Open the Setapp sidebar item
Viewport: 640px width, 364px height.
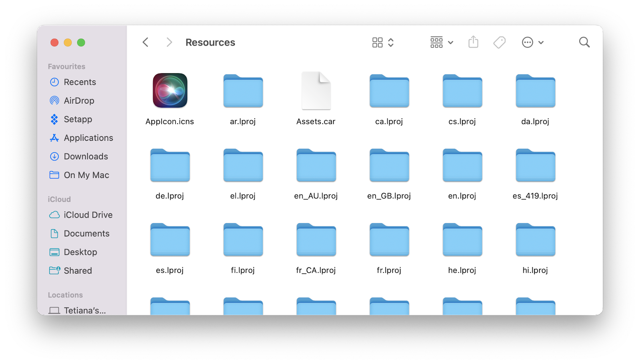78,119
